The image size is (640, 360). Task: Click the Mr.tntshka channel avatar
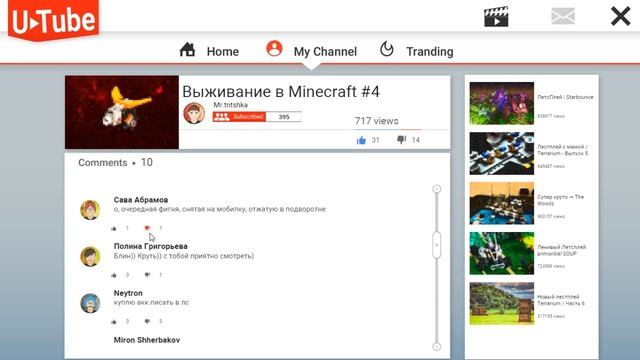194,113
